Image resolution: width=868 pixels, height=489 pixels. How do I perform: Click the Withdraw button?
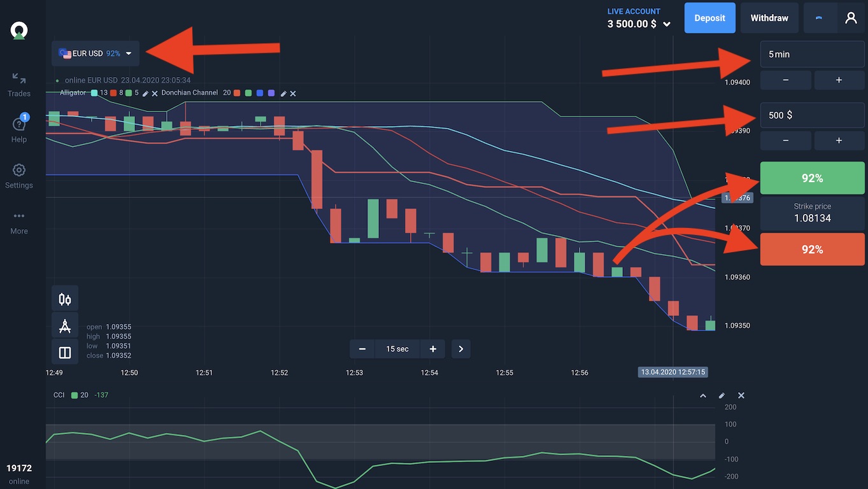(769, 18)
